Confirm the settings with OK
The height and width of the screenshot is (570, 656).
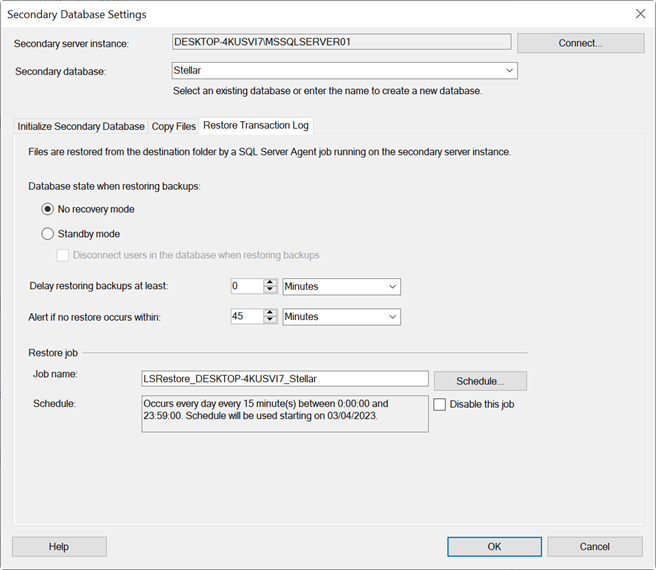(494, 547)
